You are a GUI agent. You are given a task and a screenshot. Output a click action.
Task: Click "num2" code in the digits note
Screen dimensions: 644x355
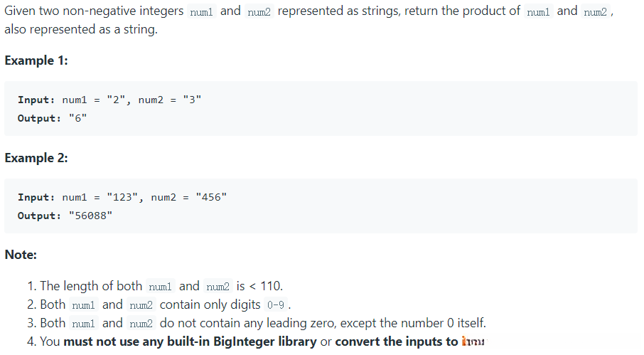click(x=141, y=305)
